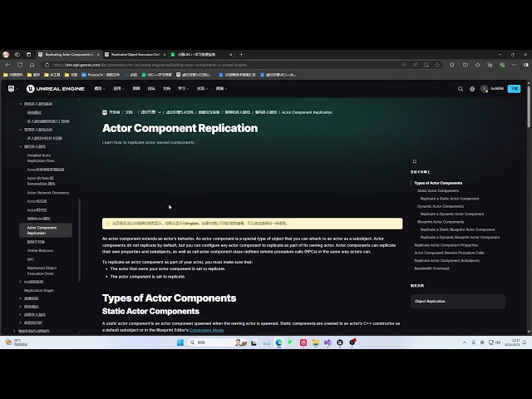
Task: Open the Component Mode hyperlink
Action: click(x=207, y=330)
